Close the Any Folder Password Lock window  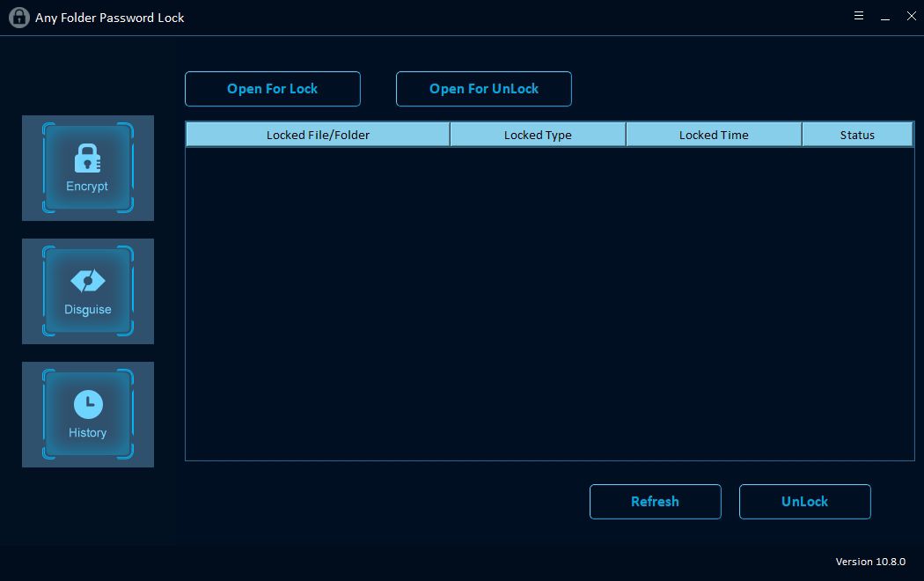911,17
